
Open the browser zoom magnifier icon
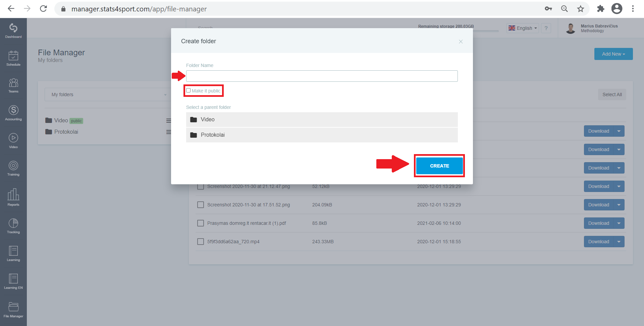point(565,9)
